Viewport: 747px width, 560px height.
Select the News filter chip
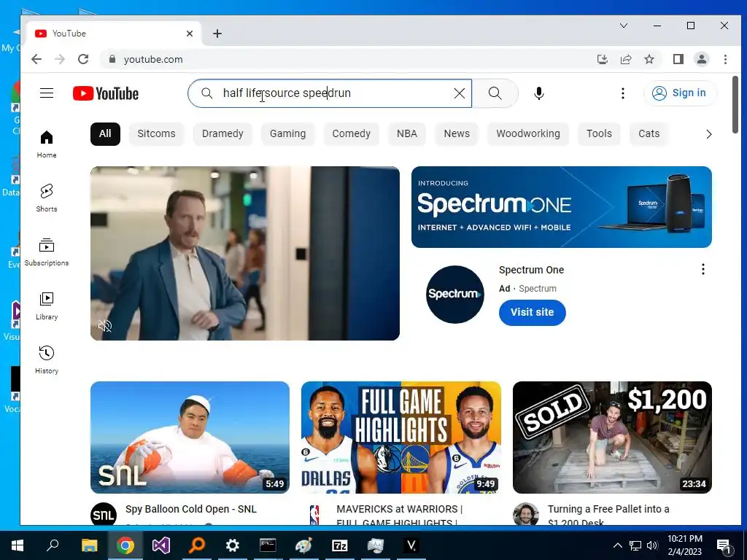point(457,134)
